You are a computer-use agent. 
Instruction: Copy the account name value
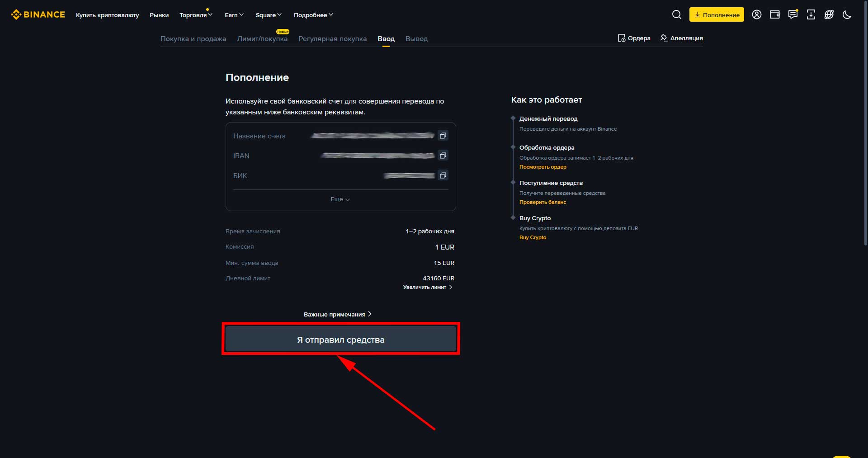click(443, 136)
